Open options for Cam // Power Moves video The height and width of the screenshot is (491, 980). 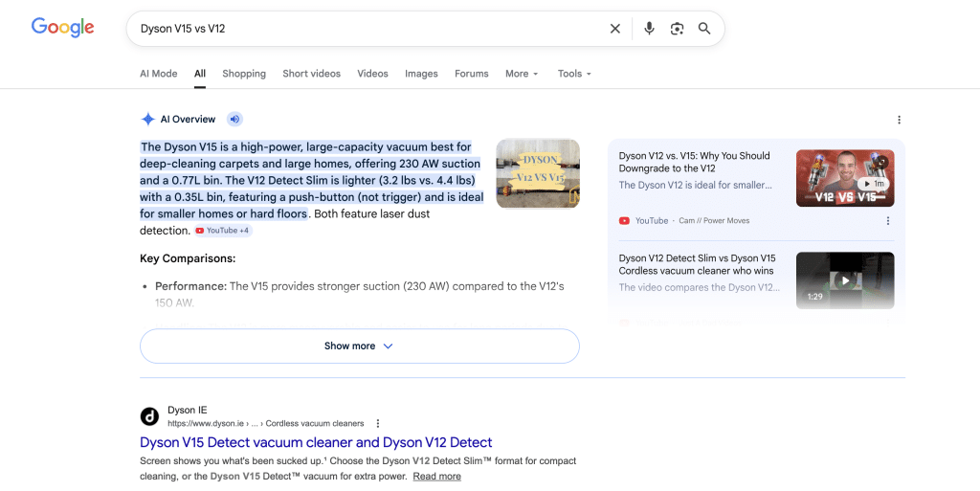[887, 221]
